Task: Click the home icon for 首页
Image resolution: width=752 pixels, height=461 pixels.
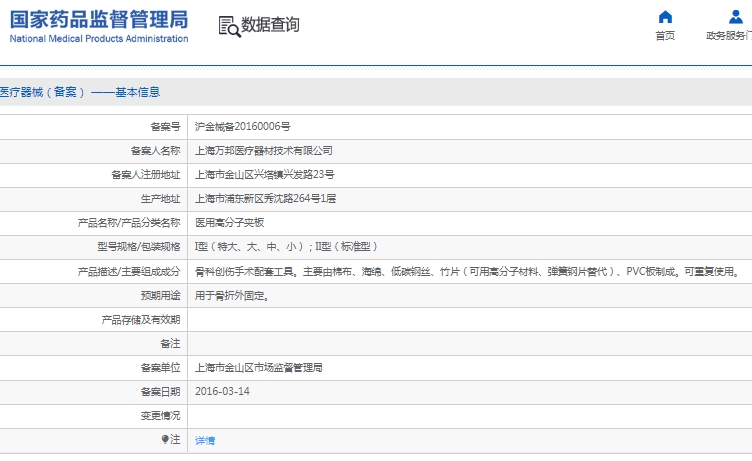Action: pyautogui.click(x=665, y=17)
